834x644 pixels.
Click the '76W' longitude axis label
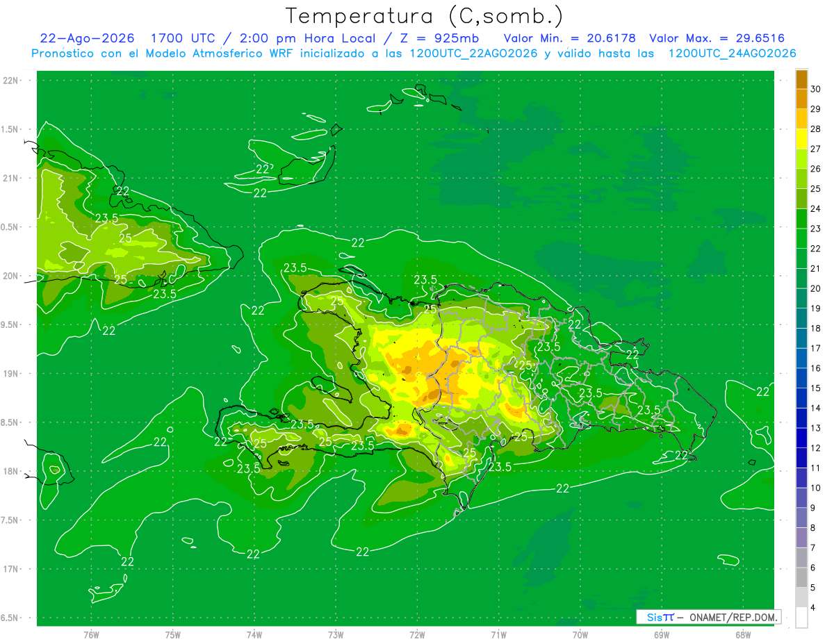click(x=92, y=634)
